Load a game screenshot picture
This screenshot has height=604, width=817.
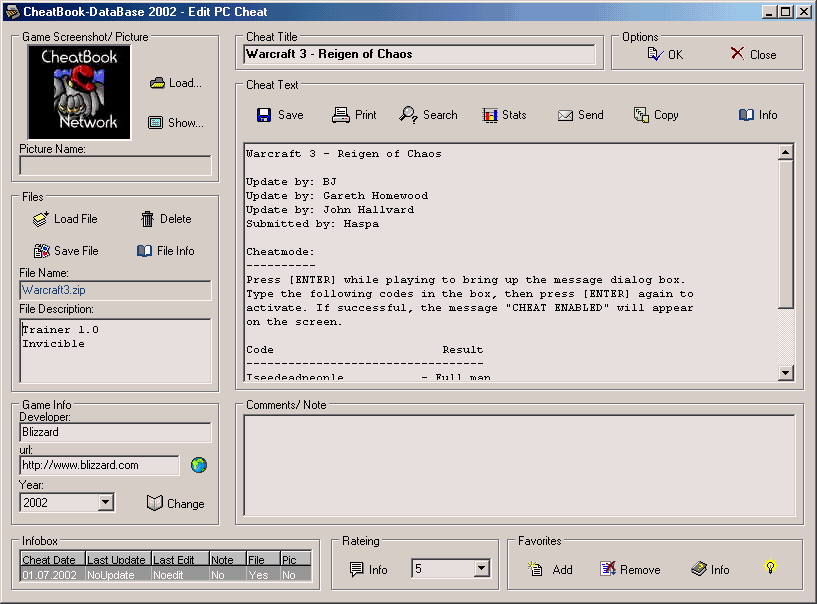(176, 83)
